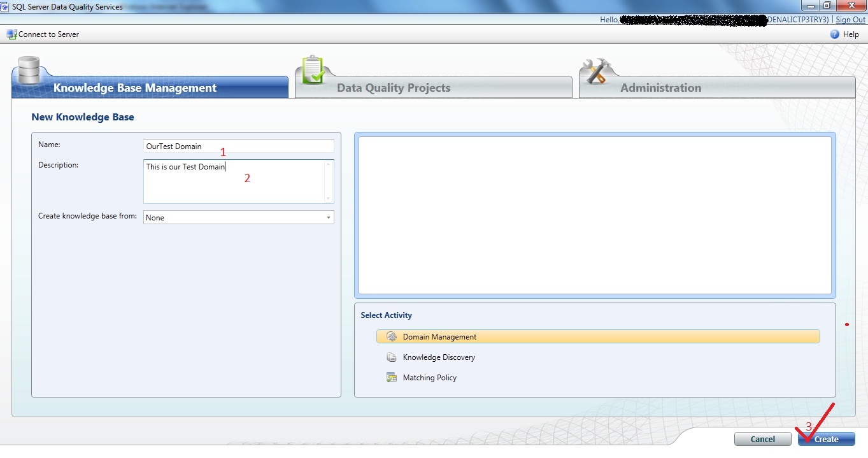Open Help via the question mark icon
This screenshot has width=868, height=458.
(x=835, y=34)
